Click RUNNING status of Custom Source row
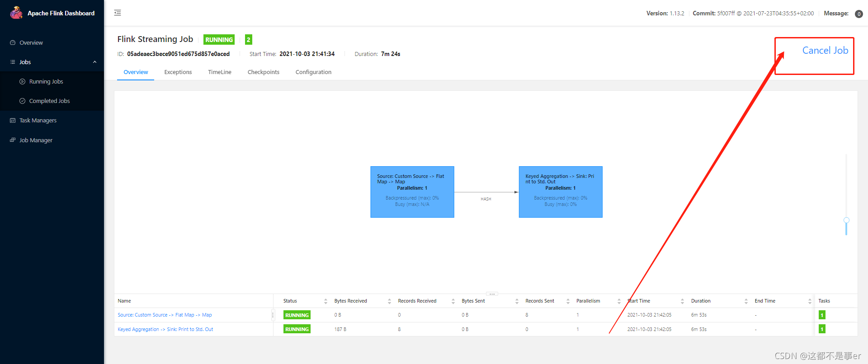Viewport: 868px width, 364px height. tap(297, 315)
